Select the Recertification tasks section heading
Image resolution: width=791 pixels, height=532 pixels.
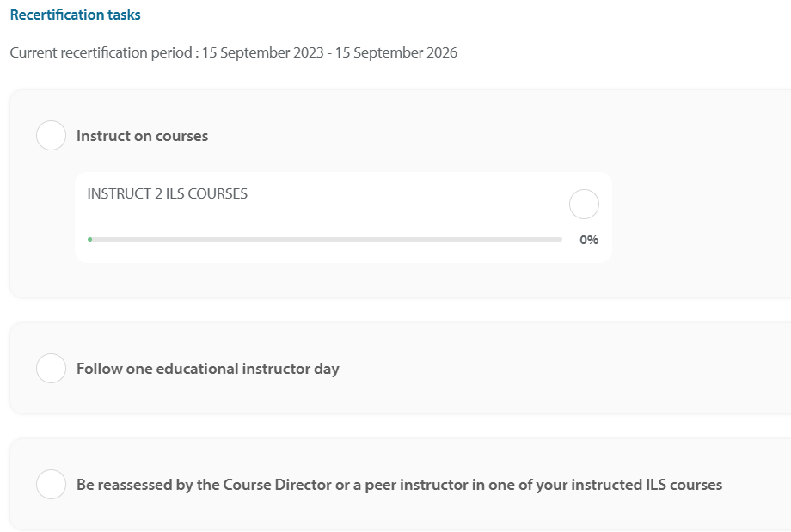[76, 15]
